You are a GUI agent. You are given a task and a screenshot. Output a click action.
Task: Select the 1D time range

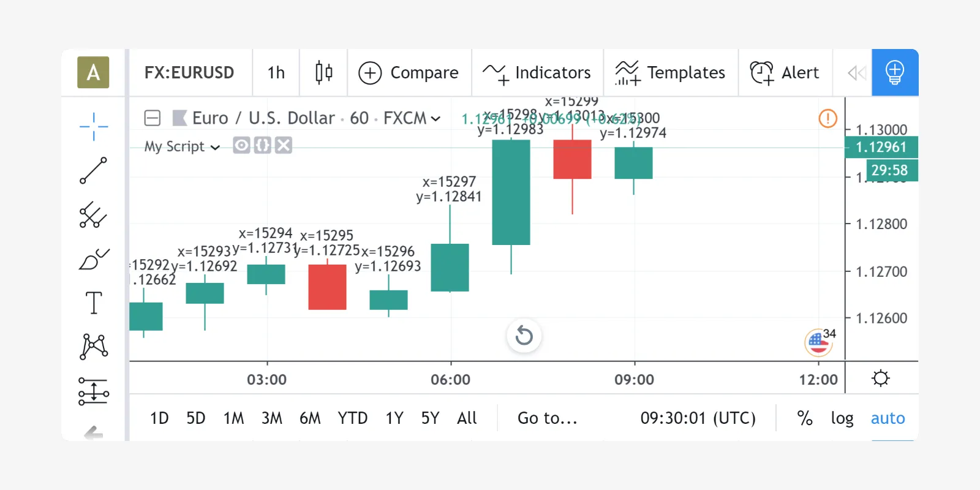159,418
